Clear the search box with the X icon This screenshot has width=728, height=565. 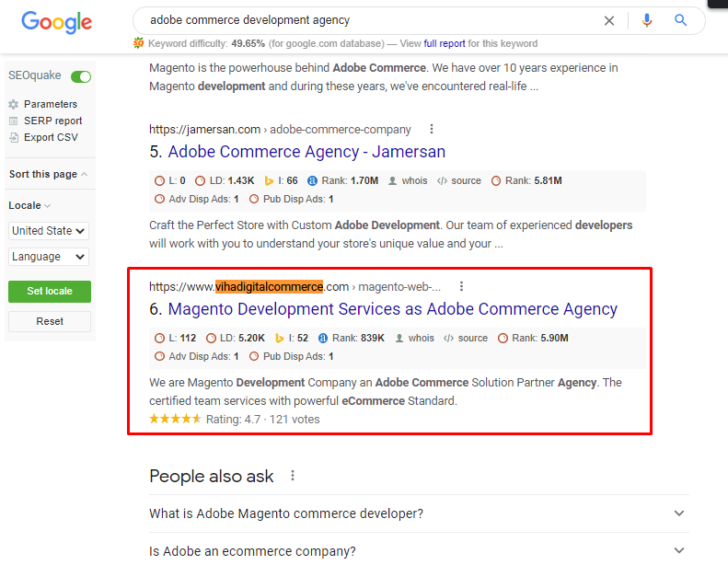coord(608,20)
